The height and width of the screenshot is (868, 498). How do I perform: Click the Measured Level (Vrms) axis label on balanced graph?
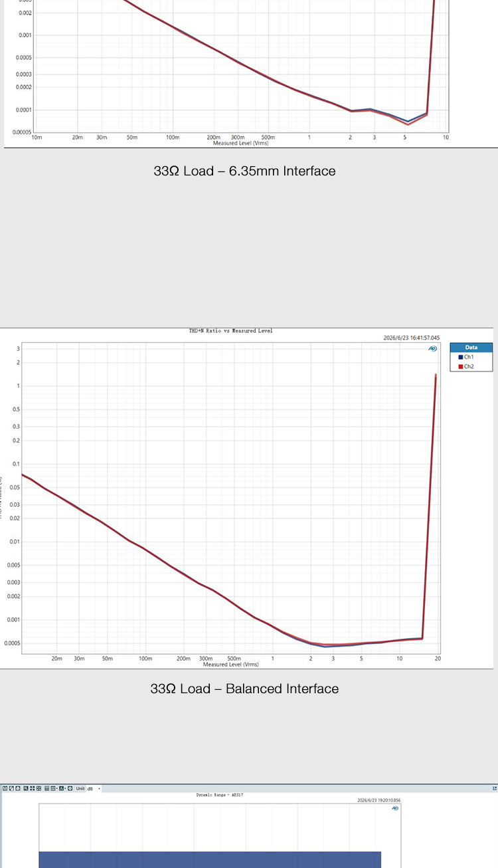click(230, 665)
